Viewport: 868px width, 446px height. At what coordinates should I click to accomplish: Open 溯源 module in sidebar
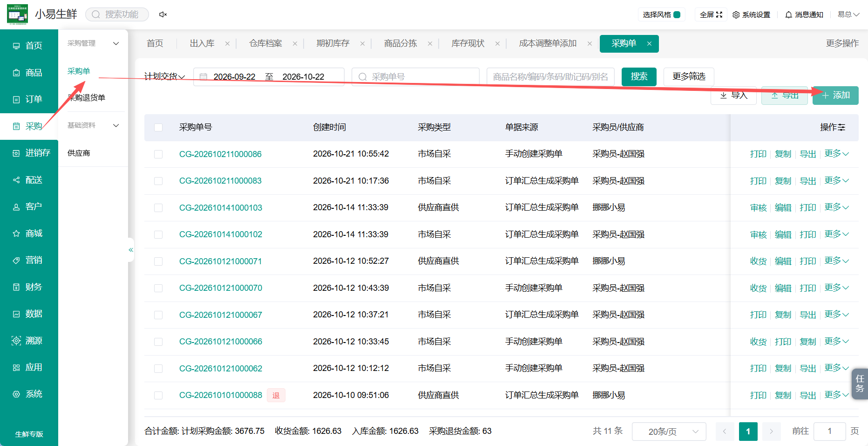click(x=29, y=341)
